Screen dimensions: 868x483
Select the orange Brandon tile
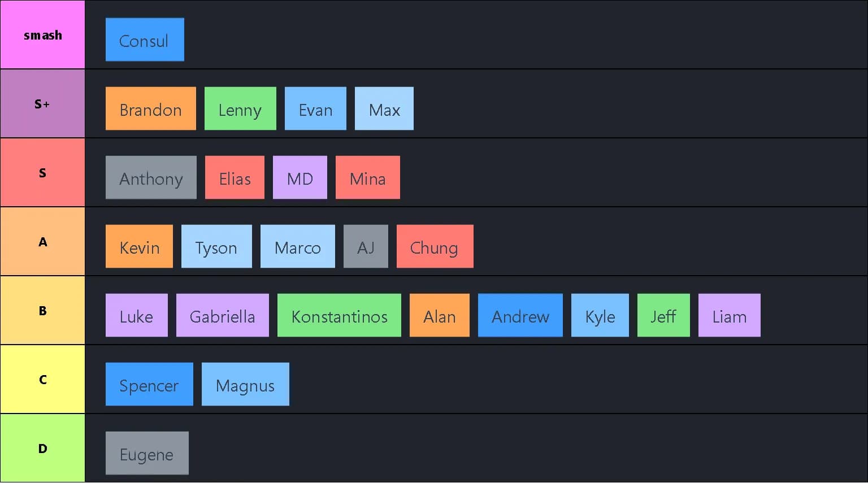point(151,109)
